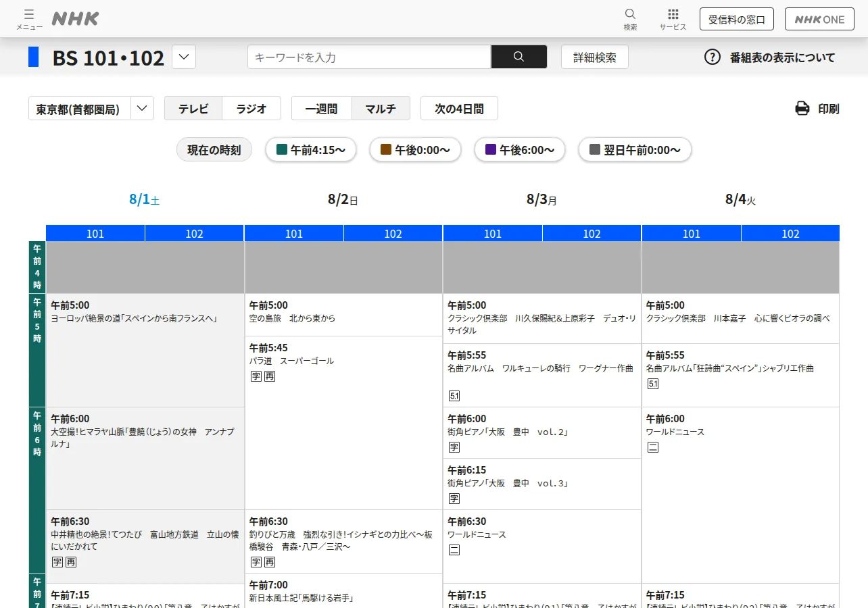
Task: Open 8/4 ワールドニュース at 午前6:00
Action: click(x=741, y=495)
